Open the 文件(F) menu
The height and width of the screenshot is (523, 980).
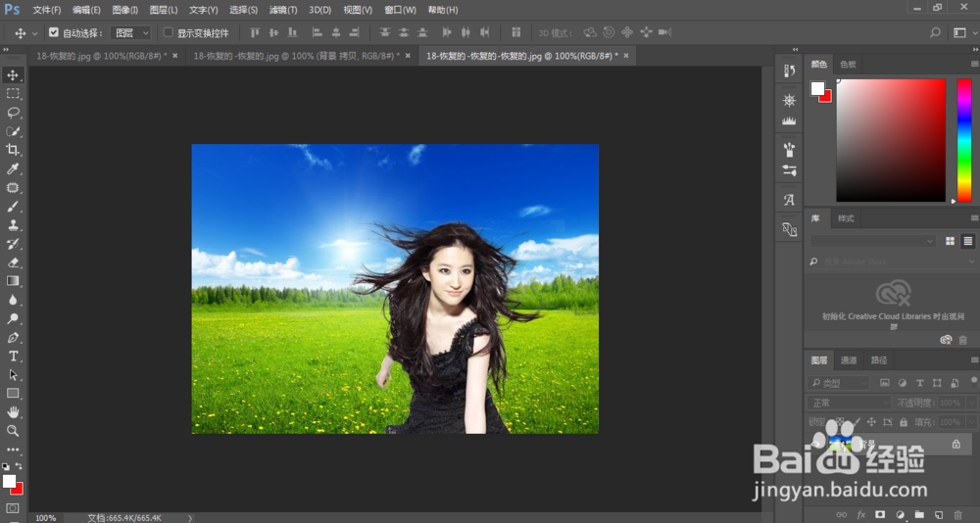click(47, 10)
